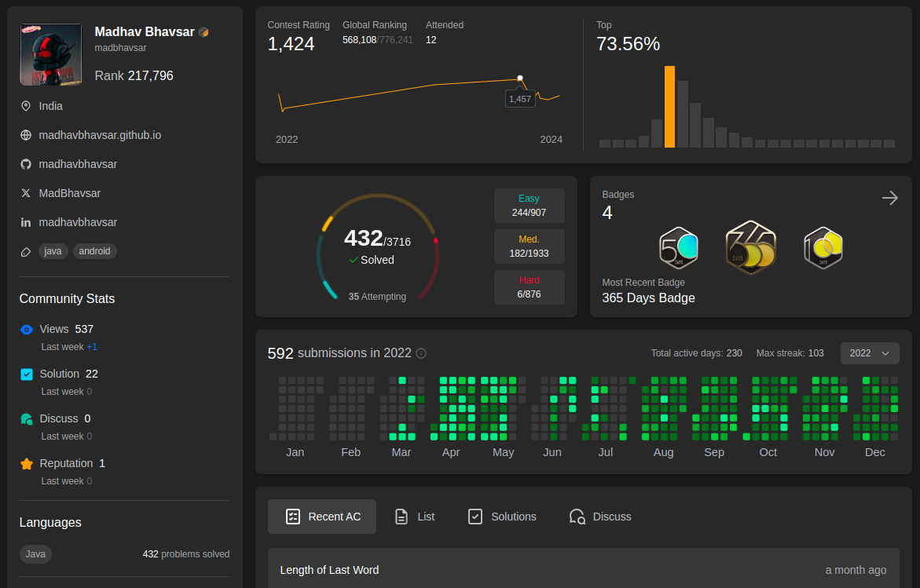
Task: Click the profile avatar image
Action: coord(50,54)
